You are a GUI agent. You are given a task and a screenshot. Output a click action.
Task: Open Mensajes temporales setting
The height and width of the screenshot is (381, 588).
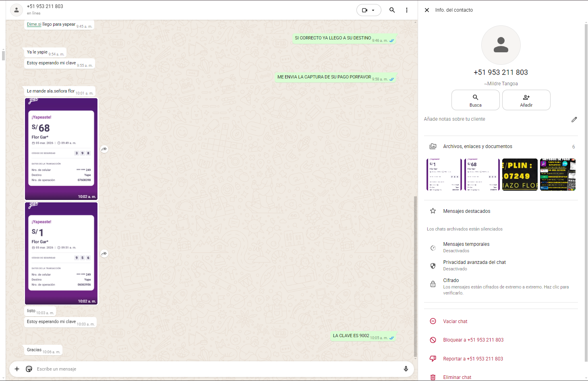(466, 247)
